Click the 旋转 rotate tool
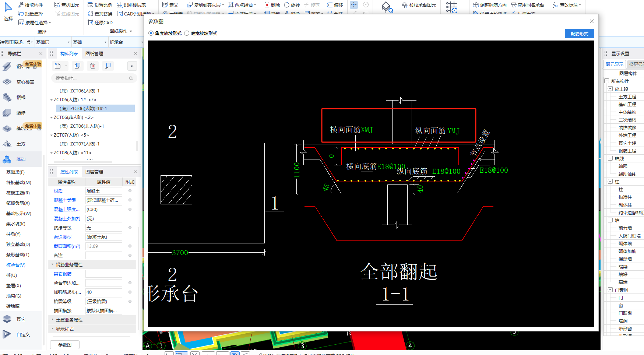The image size is (644, 355). coord(292,5)
